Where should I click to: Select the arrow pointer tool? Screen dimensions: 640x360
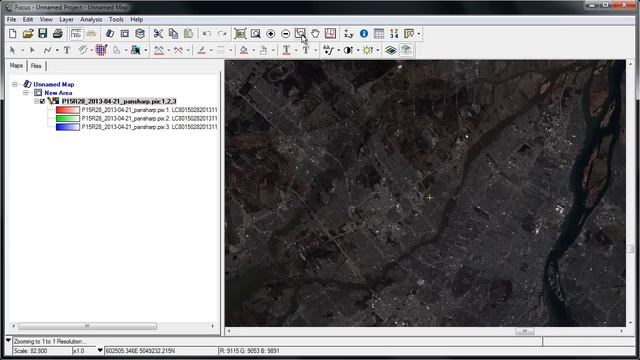click(12, 50)
